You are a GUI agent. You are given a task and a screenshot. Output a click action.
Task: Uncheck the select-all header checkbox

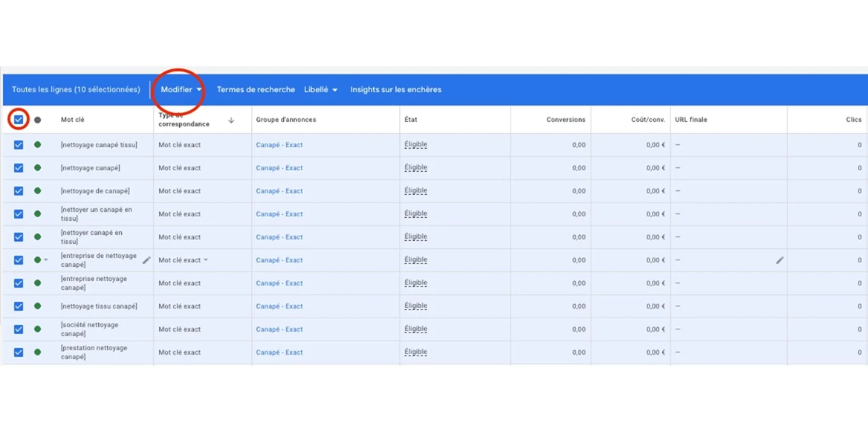tap(19, 120)
